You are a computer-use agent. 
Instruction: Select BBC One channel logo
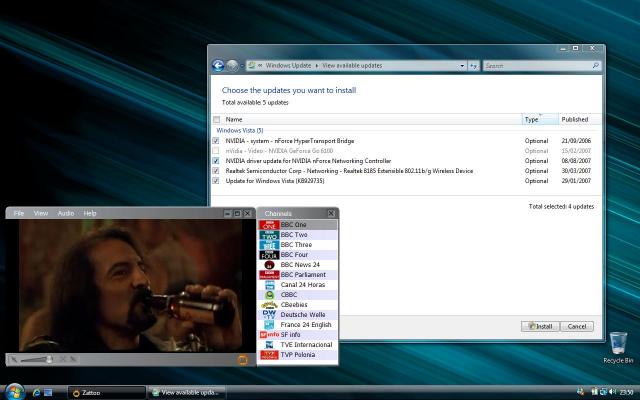pos(269,224)
